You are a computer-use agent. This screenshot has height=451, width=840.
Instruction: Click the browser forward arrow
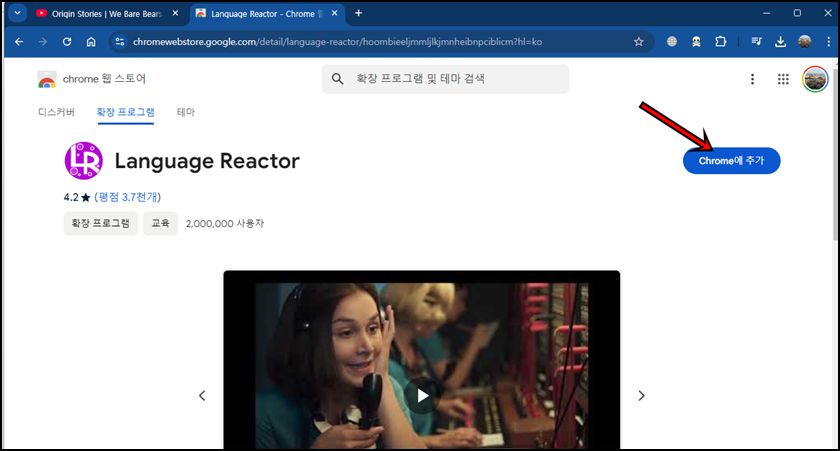43,42
